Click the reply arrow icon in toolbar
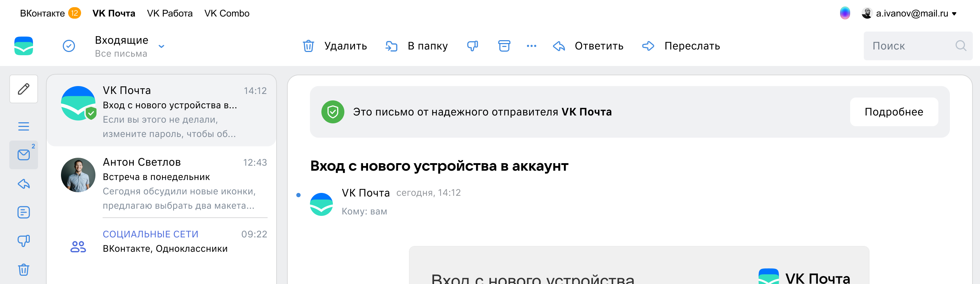980x284 pixels. pyautogui.click(x=559, y=46)
